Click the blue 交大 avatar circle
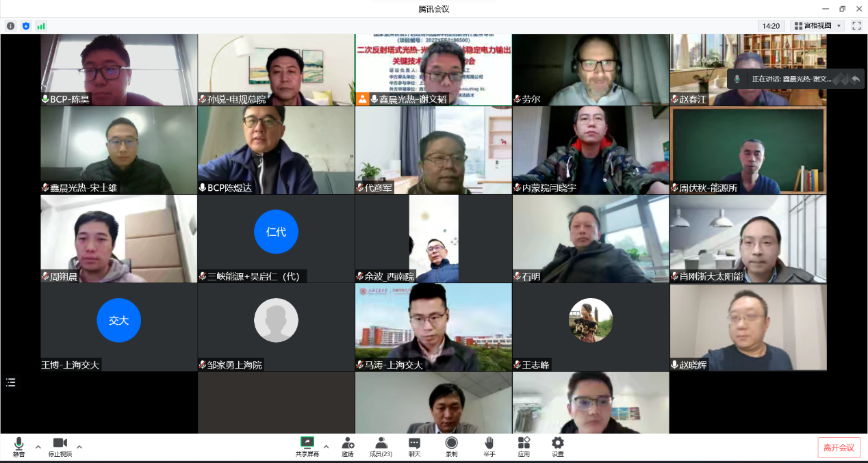This screenshot has height=463, width=868. pyautogui.click(x=118, y=320)
